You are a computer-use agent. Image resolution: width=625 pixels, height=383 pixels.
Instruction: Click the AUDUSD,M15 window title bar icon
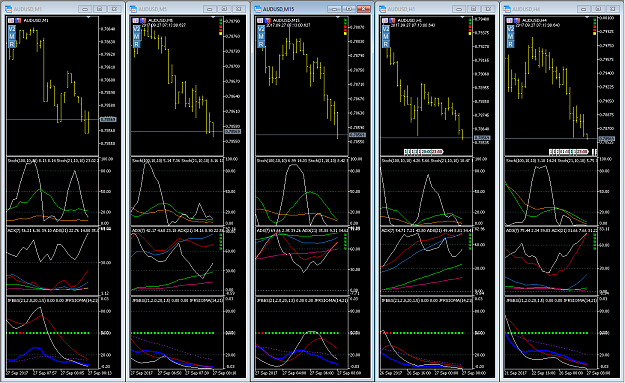point(258,9)
